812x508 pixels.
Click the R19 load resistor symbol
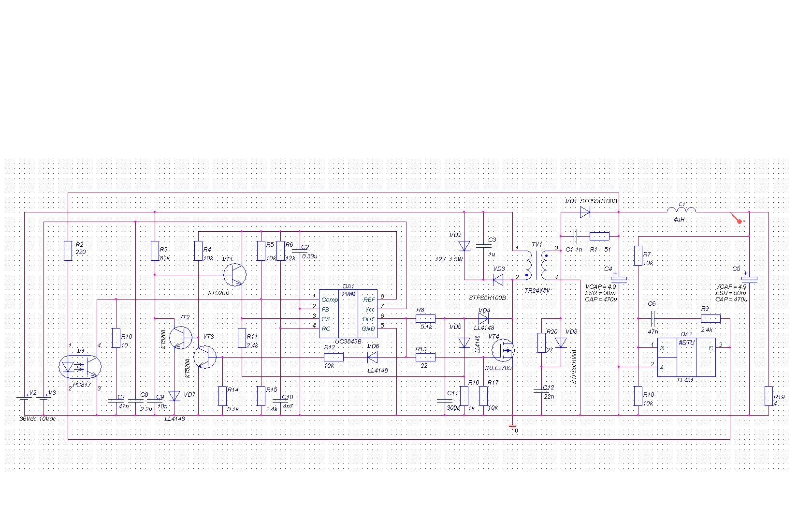768,396
